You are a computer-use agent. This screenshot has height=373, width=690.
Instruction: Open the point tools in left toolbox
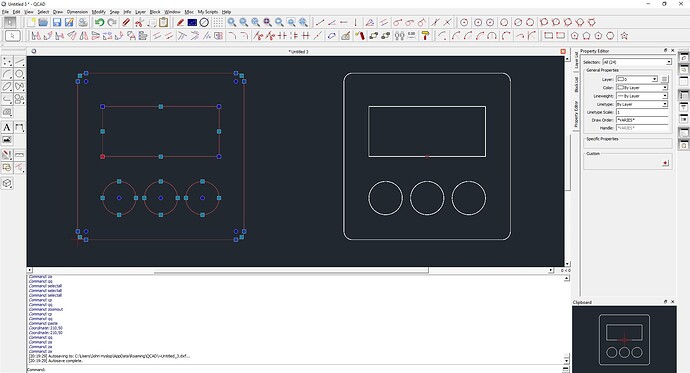(x=7, y=62)
